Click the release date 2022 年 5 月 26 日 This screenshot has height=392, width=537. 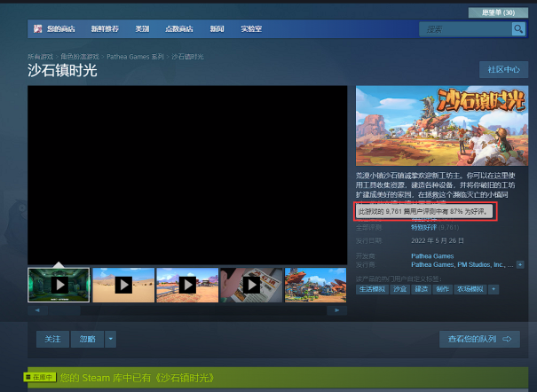[x=438, y=241]
